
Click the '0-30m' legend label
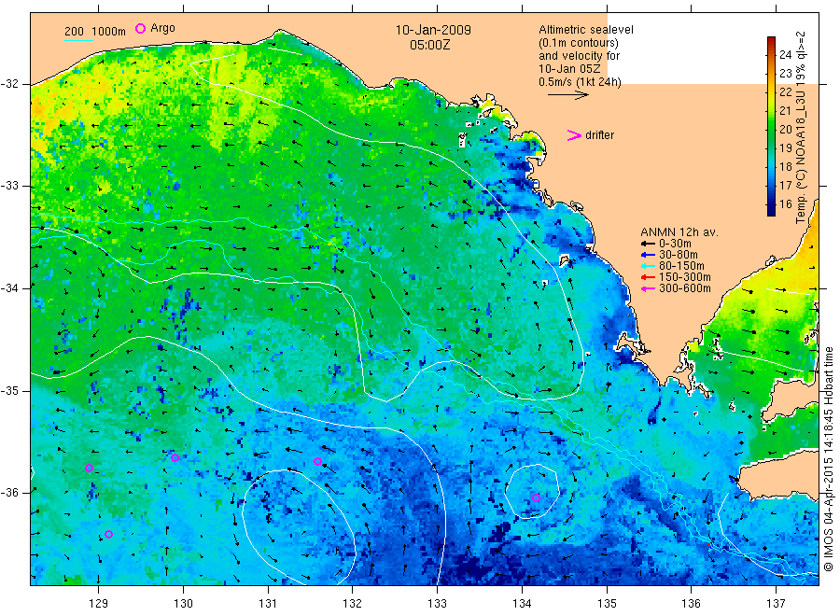tap(675, 244)
